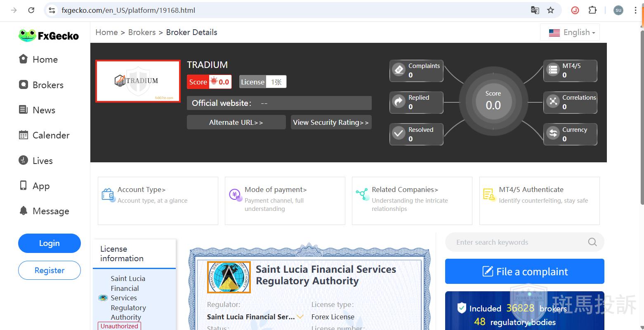644x330 pixels.
Task: Click the File a complaint button
Action: (524, 271)
